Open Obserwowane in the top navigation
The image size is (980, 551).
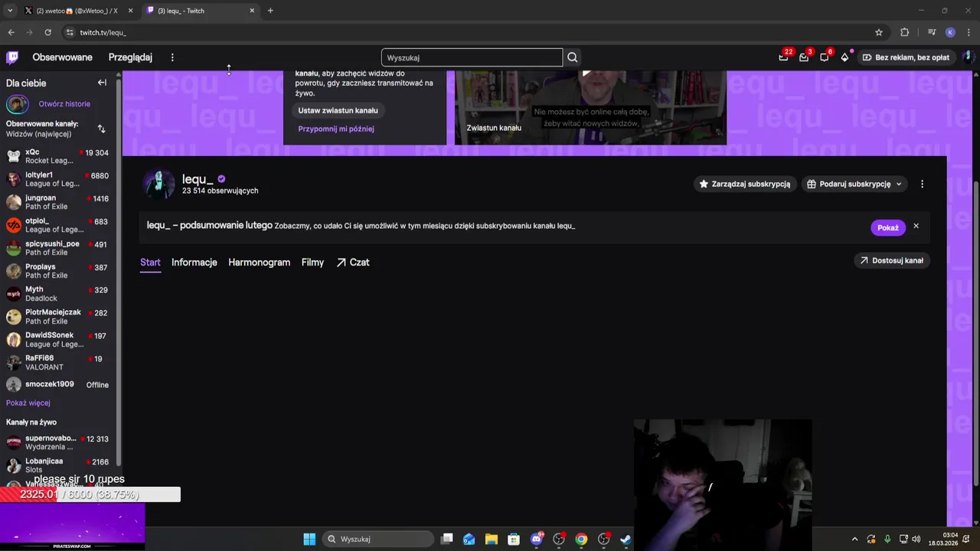pos(62,57)
